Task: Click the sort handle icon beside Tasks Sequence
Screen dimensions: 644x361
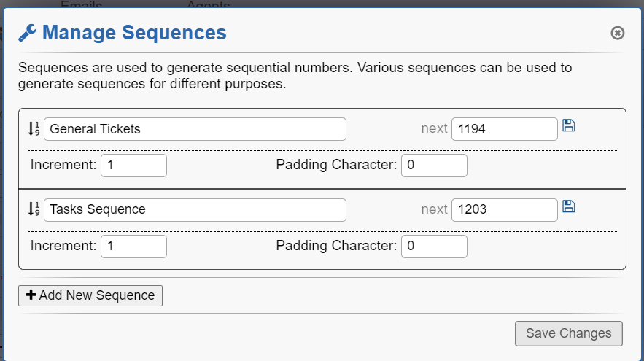Action: [33, 209]
